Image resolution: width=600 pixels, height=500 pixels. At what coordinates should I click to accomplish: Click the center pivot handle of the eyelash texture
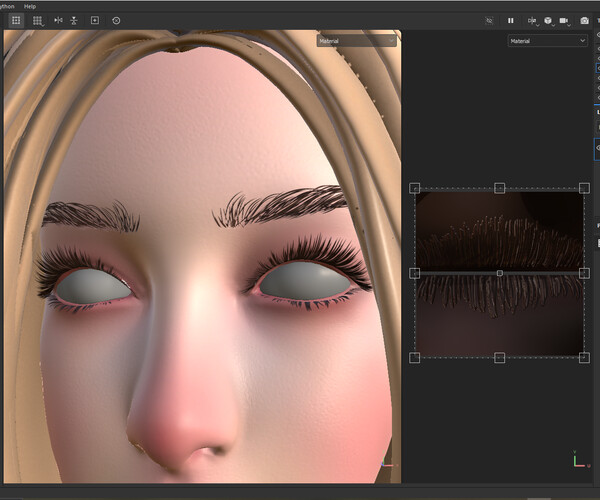click(x=500, y=273)
